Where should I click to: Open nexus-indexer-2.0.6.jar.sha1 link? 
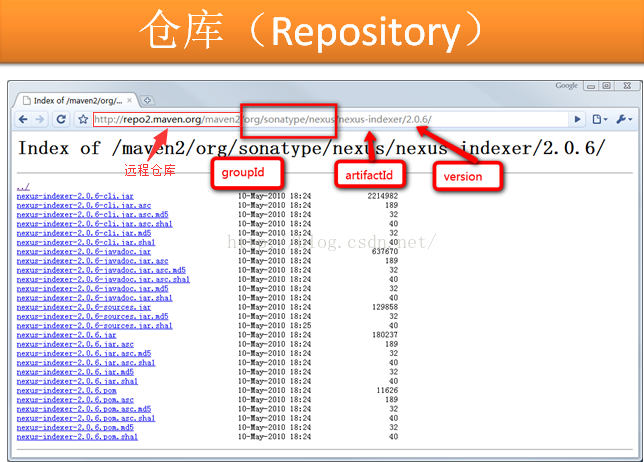tap(77, 381)
